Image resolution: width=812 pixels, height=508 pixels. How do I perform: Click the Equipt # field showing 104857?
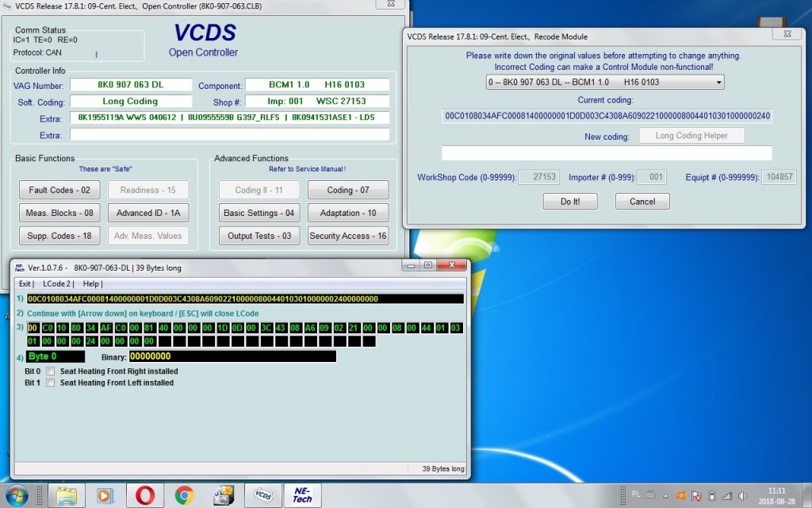point(779,177)
